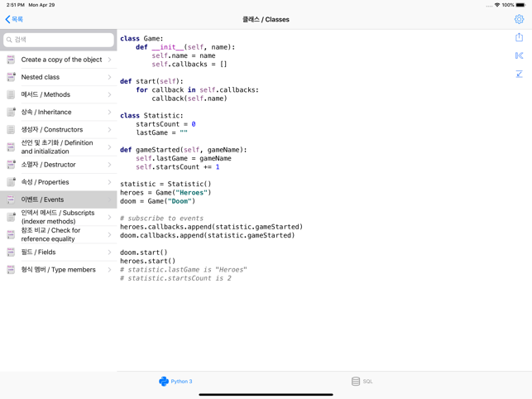Click the 'class Statistic:' code line
This screenshot has height=399, width=532.
(x=151, y=116)
